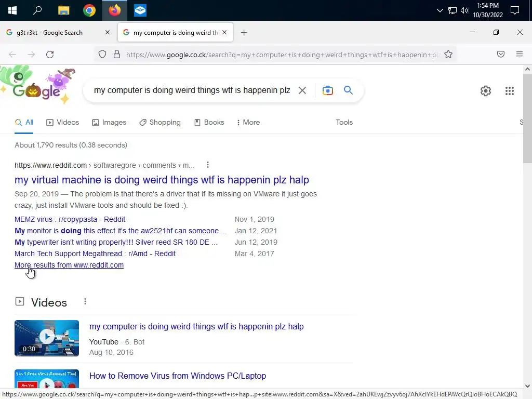Click the URL address bar
The width and height of the screenshot is (532, 399).
pyautogui.click(x=283, y=55)
